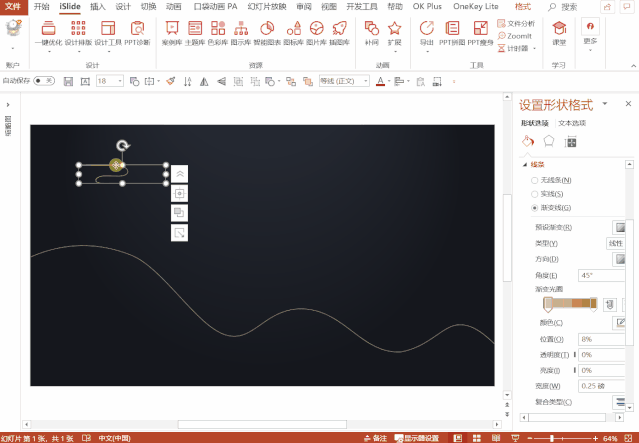
Task: Collapse 线条 line section
Action: (x=525, y=164)
